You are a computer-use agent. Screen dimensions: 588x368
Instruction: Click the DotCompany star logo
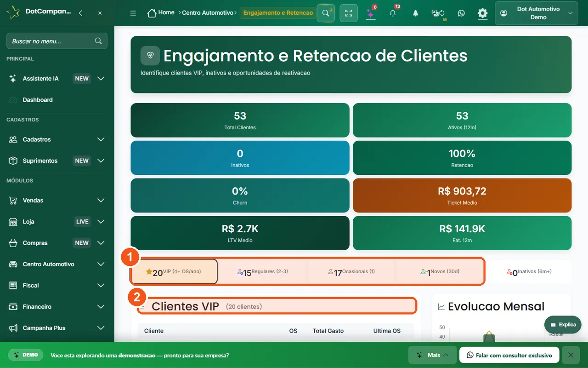coord(13,12)
